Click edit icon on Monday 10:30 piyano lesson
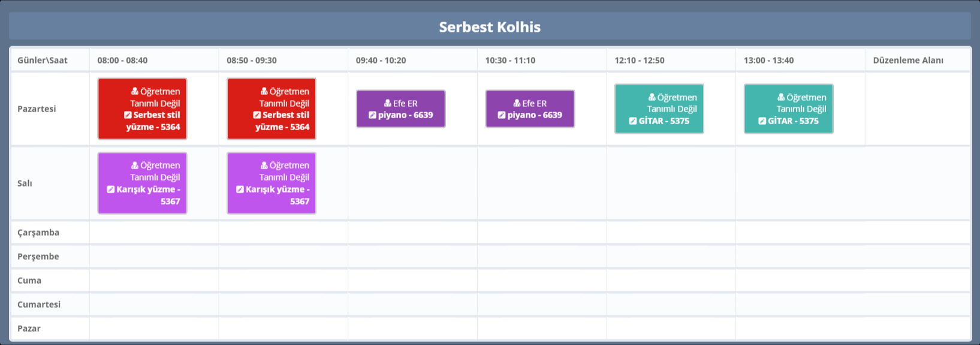The image size is (980, 345). tap(502, 115)
